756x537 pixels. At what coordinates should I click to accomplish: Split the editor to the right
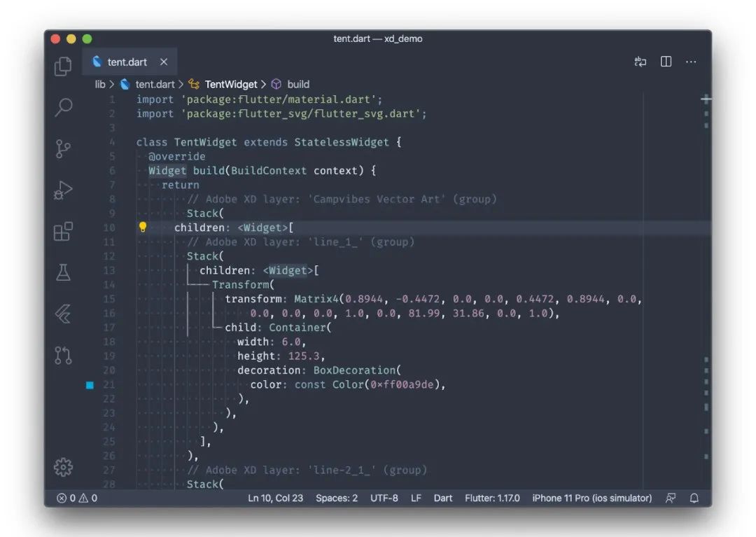click(666, 62)
